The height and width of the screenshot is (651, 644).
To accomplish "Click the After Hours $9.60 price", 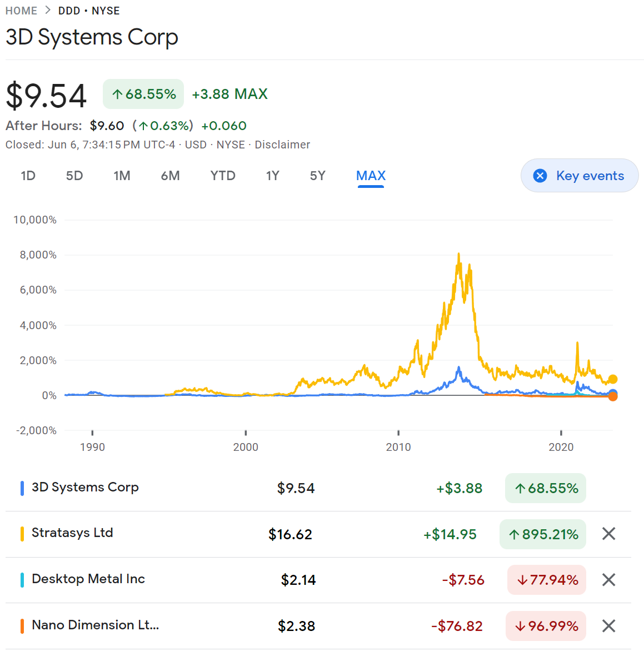I will pos(107,126).
